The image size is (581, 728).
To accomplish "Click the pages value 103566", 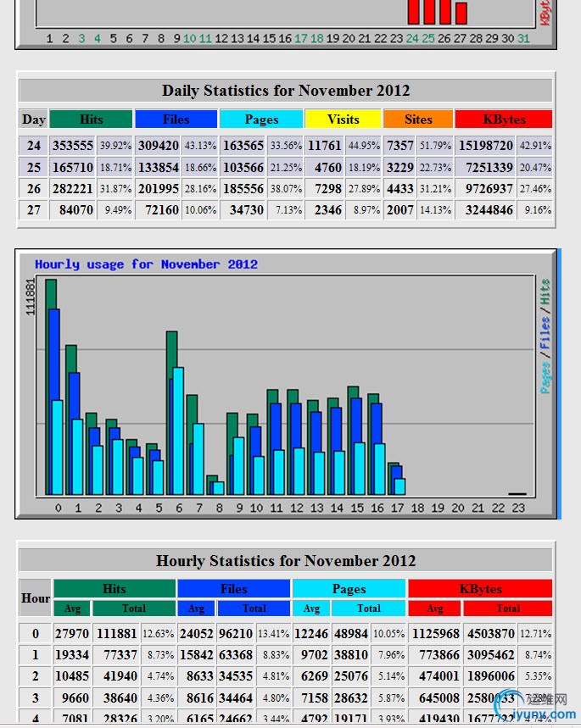I will (x=243, y=167).
